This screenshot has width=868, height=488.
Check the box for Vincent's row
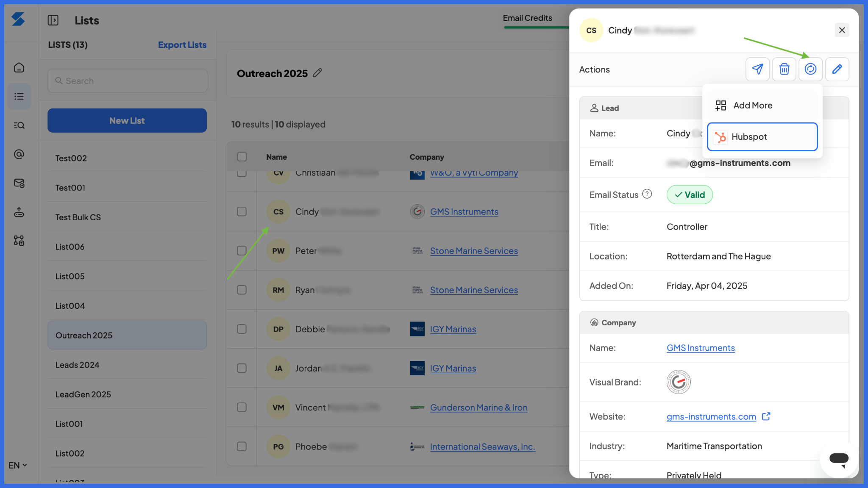[x=242, y=408]
